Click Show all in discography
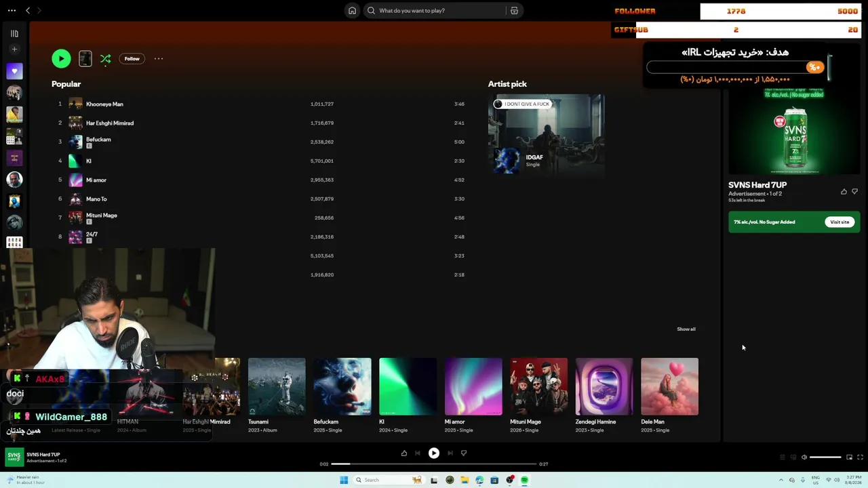This screenshot has height=488, width=868. [686, 329]
